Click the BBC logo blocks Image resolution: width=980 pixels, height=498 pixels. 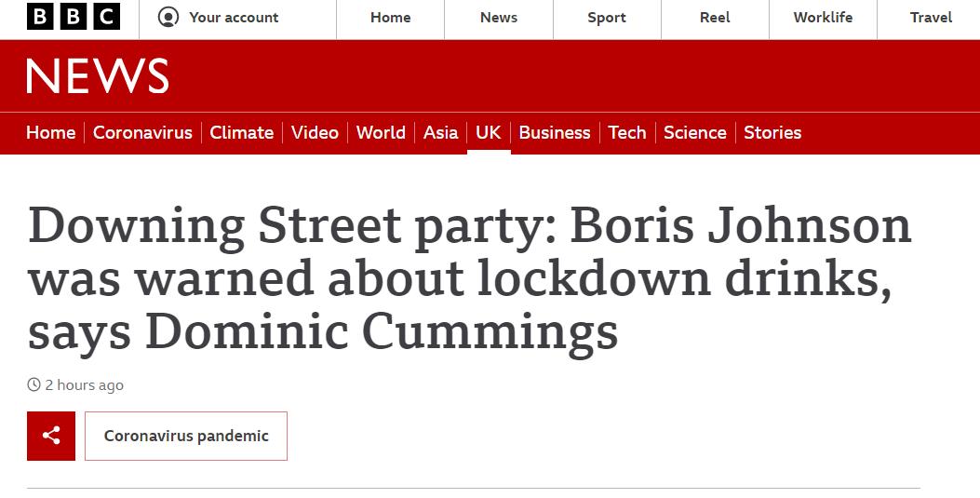(x=74, y=17)
